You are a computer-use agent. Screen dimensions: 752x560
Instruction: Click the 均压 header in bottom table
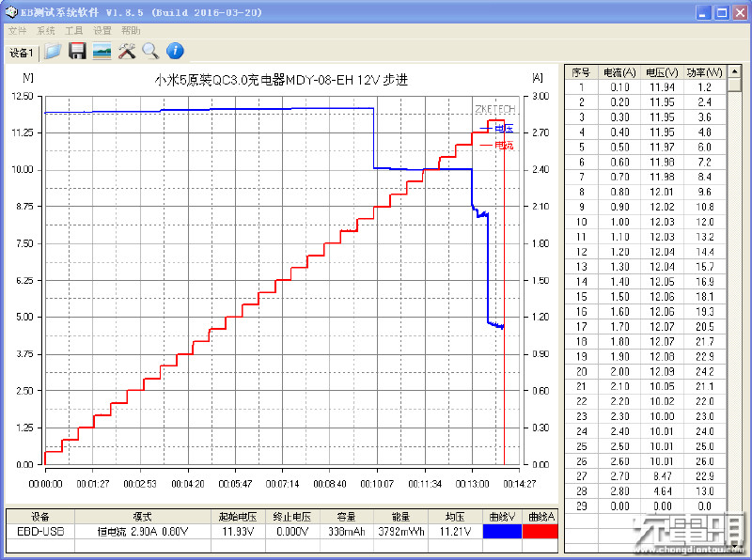click(455, 517)
